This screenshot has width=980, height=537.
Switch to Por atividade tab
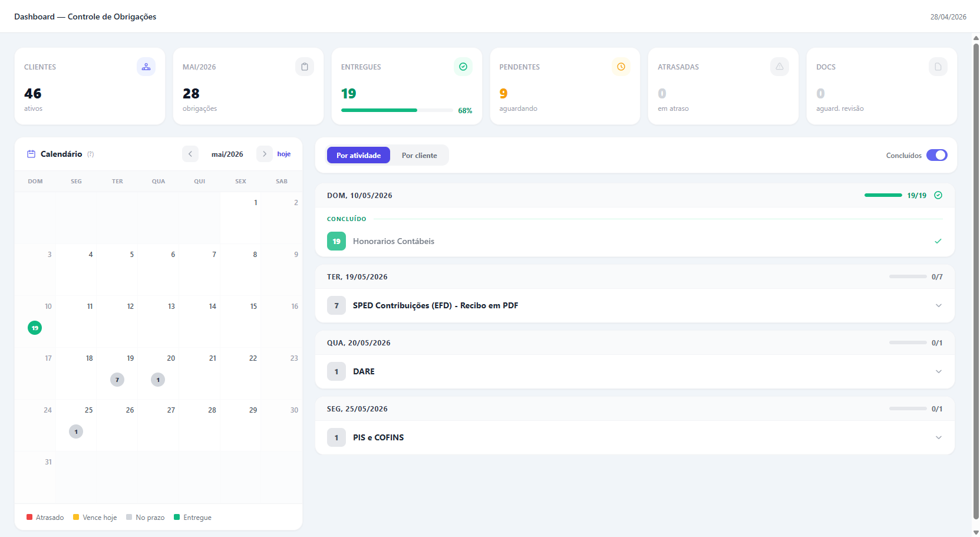point(358,155)
